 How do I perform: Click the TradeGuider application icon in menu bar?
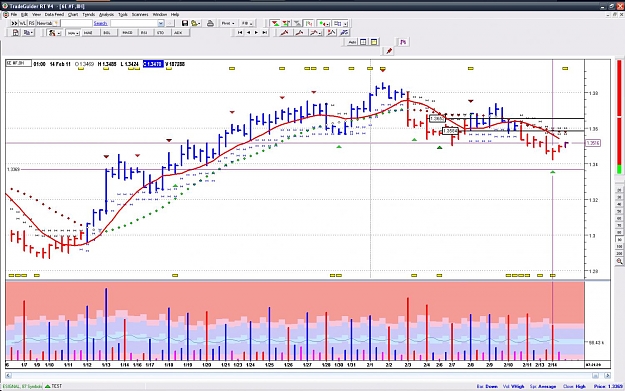pos(6,14)
